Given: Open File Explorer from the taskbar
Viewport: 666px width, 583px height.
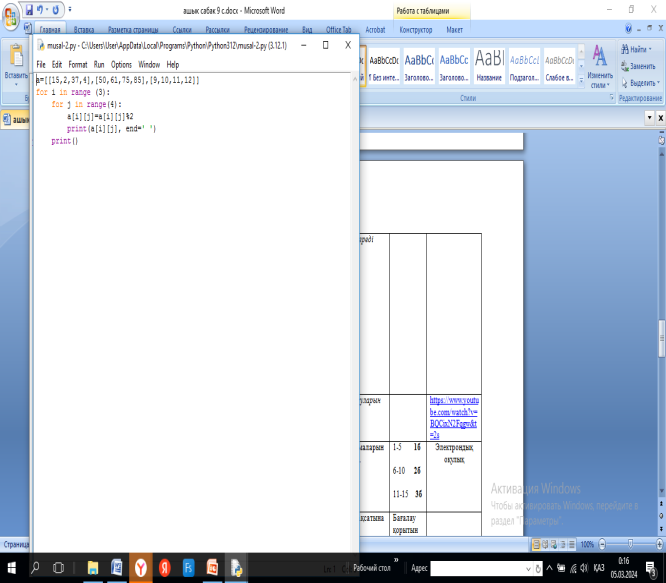Looking at the screenshot, I should coord(93,567).
